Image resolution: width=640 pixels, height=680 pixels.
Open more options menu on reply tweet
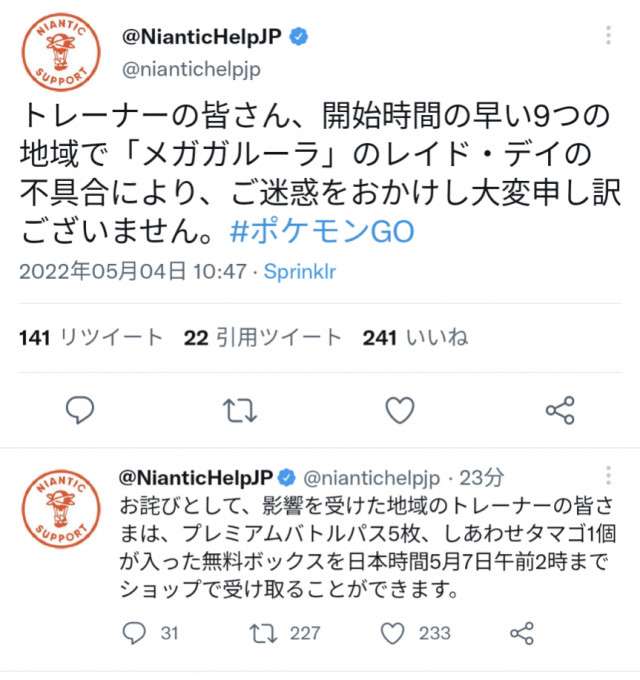[x=608, y=476]
